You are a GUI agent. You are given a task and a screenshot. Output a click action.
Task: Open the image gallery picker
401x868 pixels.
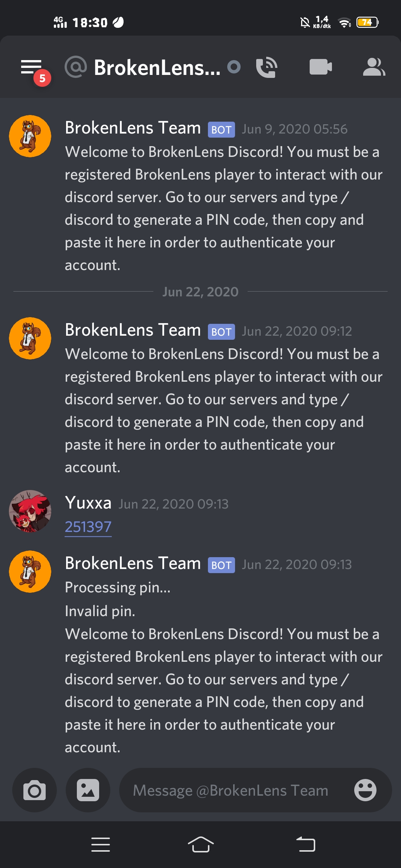88,790
